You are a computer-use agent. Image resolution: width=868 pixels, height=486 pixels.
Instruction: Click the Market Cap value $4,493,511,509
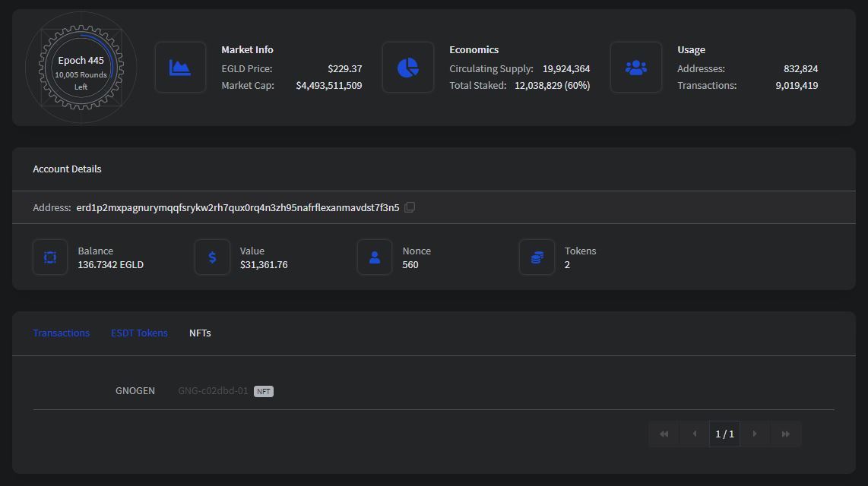[x=329, y=85]
